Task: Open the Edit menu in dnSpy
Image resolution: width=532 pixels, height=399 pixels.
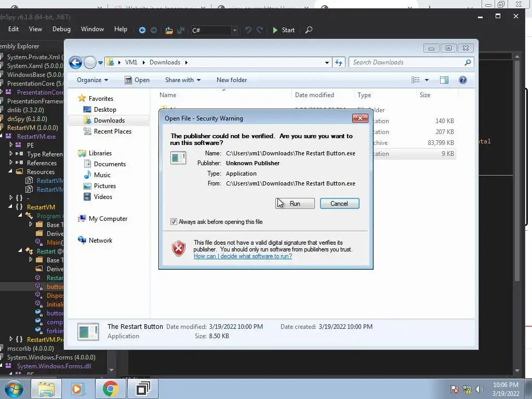Action: coord(14,29)
